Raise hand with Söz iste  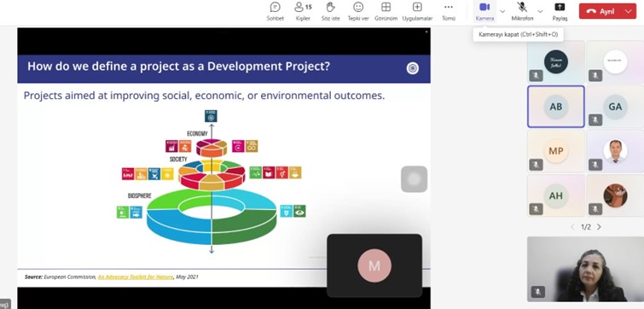coord(331,11)
